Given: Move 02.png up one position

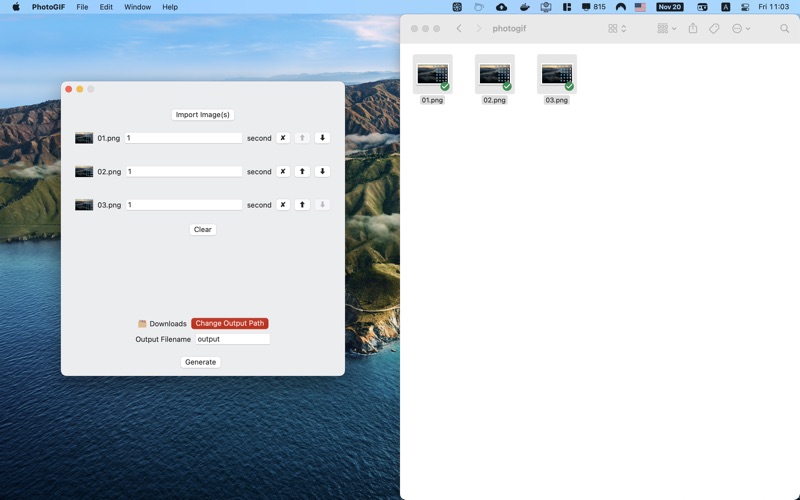Looking at the screenshot, I should coord(302,172).
